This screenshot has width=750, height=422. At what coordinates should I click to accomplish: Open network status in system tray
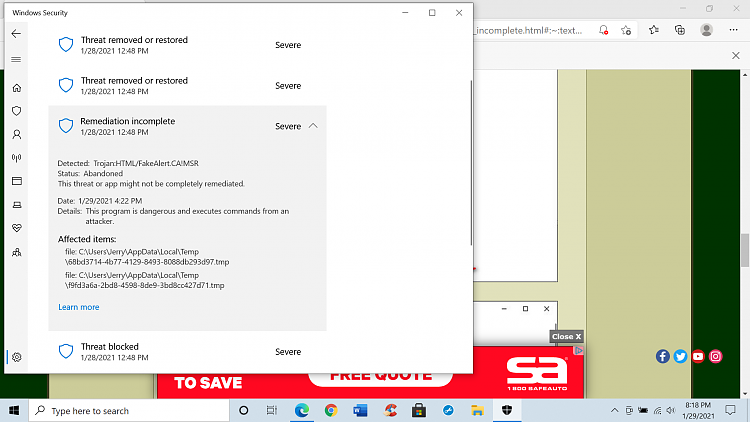657,411
